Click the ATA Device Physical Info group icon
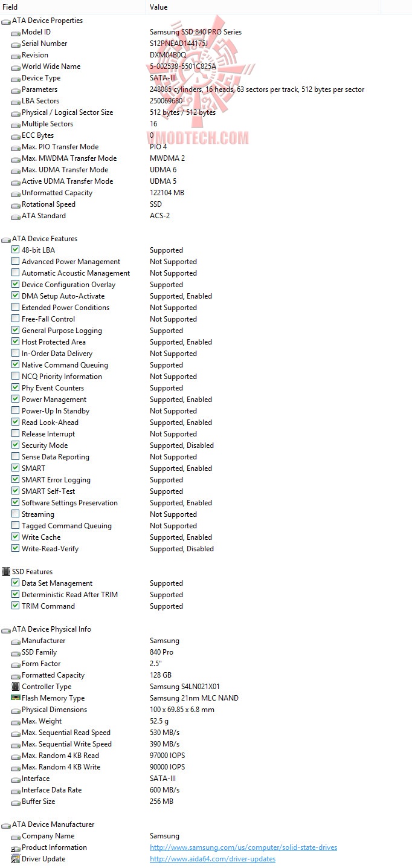The width and height of the screenshot is (412, 868). tap(6, 629)
